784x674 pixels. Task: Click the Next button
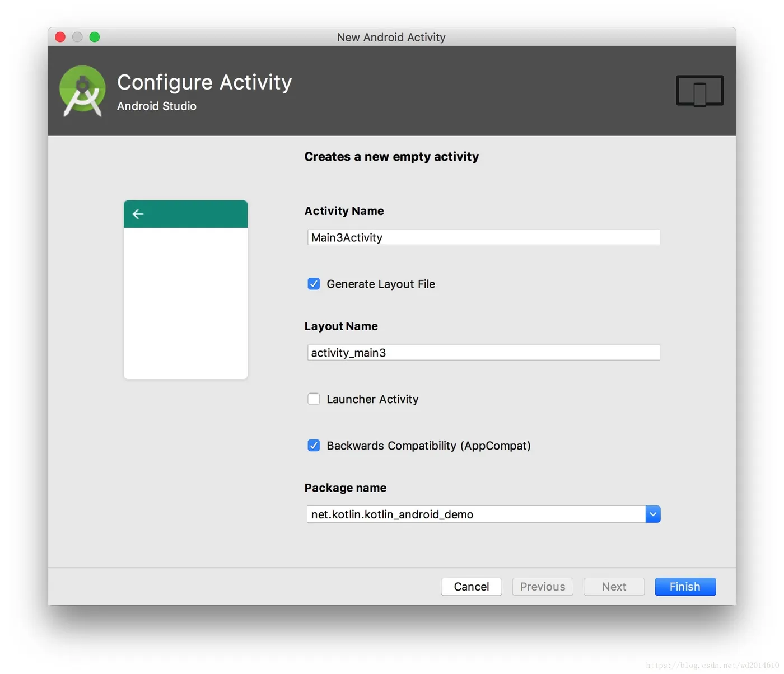614,587
